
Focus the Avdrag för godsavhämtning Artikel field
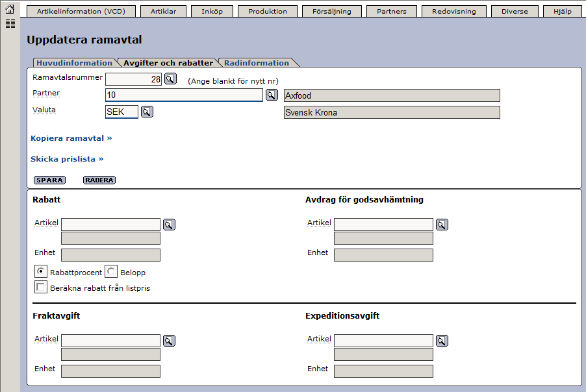point(383,225)
